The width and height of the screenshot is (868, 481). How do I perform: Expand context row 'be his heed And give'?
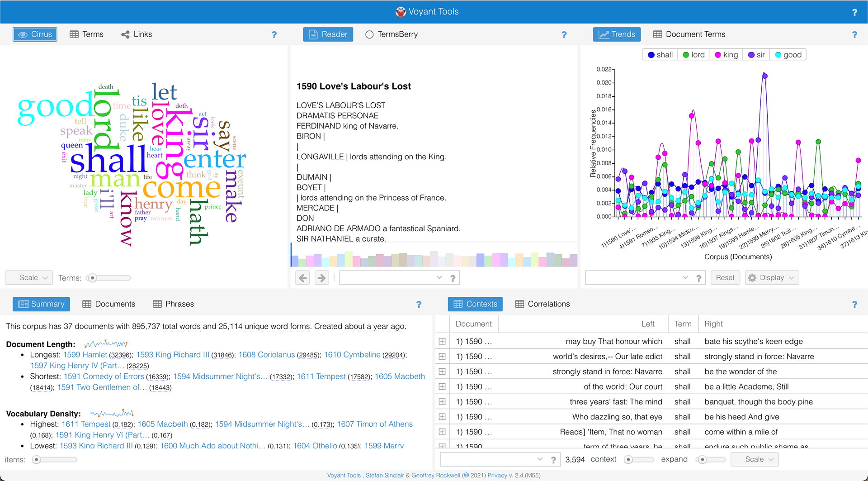tap(442, 417)
